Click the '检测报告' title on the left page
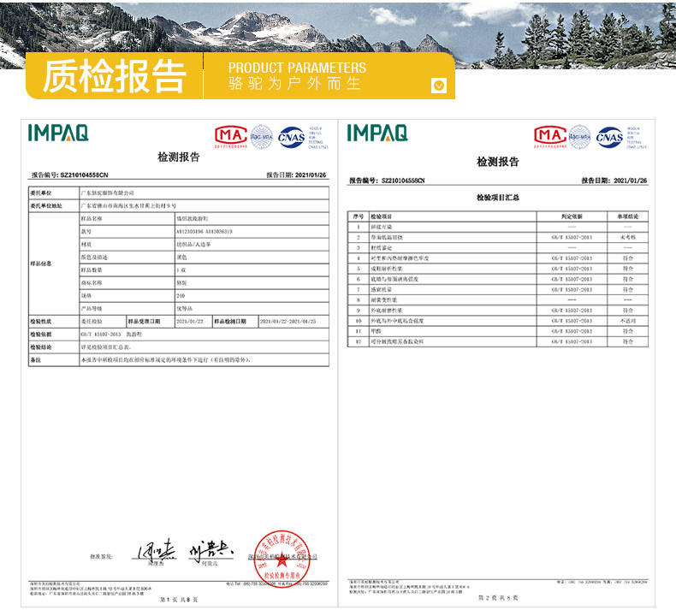676x616 pixels. pyautogui.click(x=179, y=157)
